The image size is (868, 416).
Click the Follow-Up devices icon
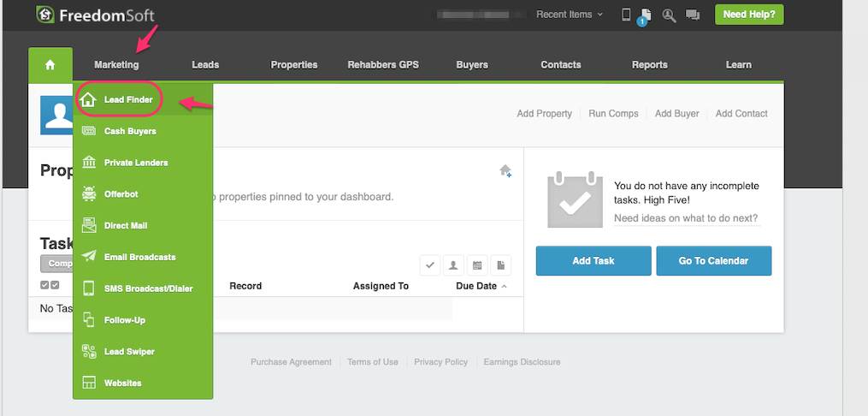click(x=89, y=320)
